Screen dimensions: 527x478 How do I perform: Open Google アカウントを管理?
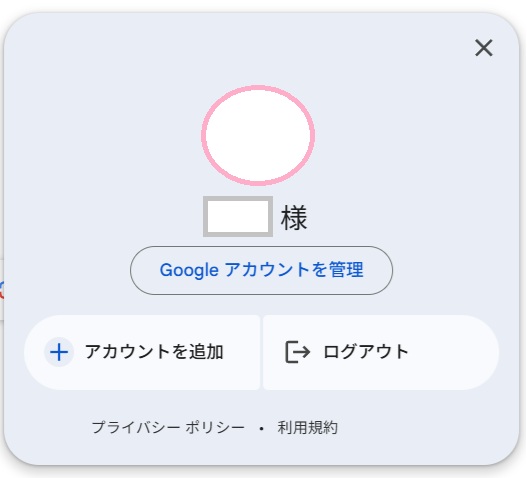pos(261,271)
